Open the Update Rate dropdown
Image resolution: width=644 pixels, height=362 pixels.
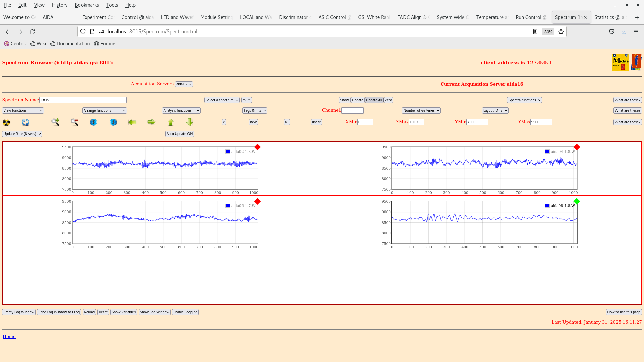(x=22, y=134)
